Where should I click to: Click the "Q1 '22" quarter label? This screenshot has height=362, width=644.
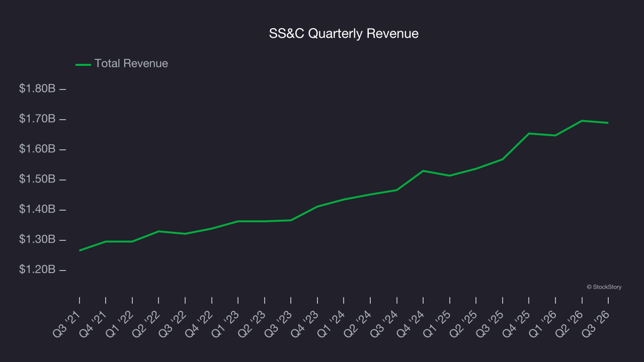pyautogui.click(x=120, y=323)
